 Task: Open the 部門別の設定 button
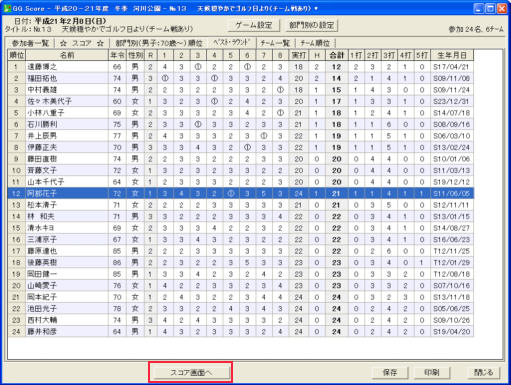(312, 25)
